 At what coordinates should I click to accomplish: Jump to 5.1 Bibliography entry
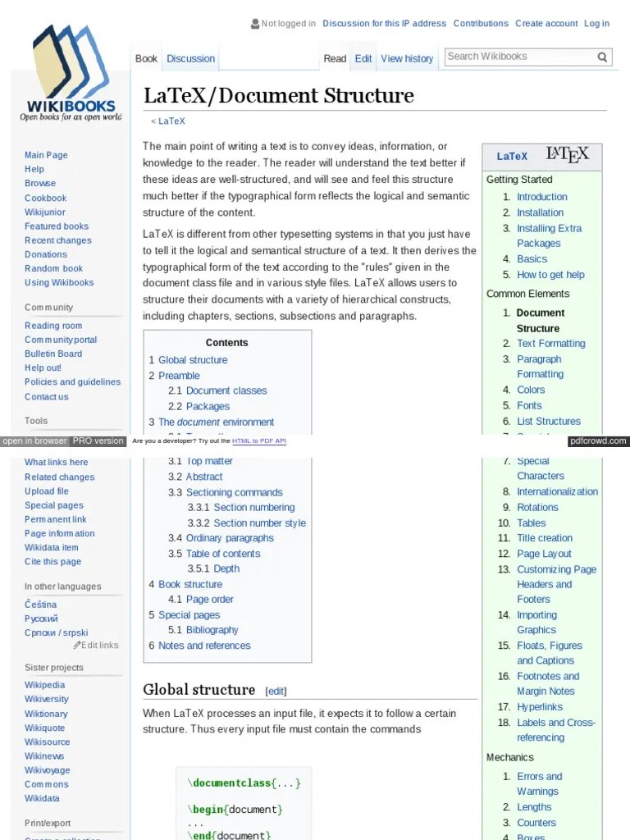(212, 630)
